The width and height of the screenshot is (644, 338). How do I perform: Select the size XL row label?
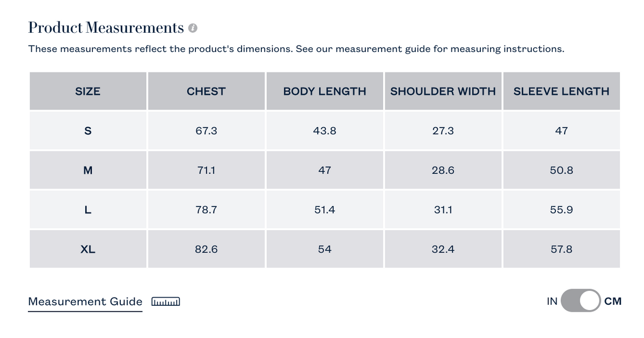[88, 249]
